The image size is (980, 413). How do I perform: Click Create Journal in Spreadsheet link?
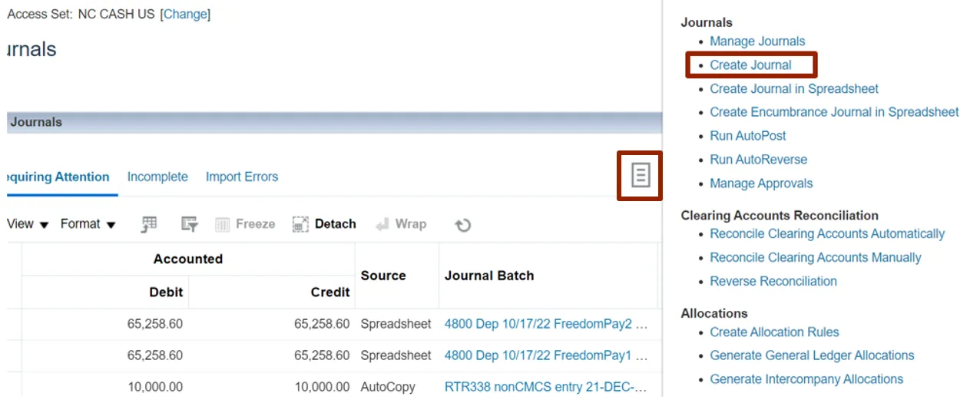coord(794,89)
